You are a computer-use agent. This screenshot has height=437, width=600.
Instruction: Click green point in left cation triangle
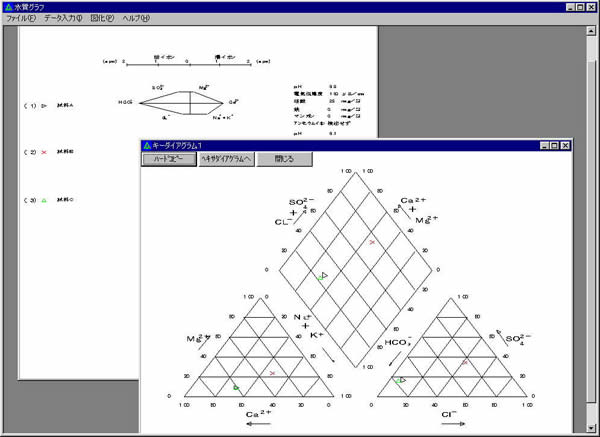click(236, 387)
